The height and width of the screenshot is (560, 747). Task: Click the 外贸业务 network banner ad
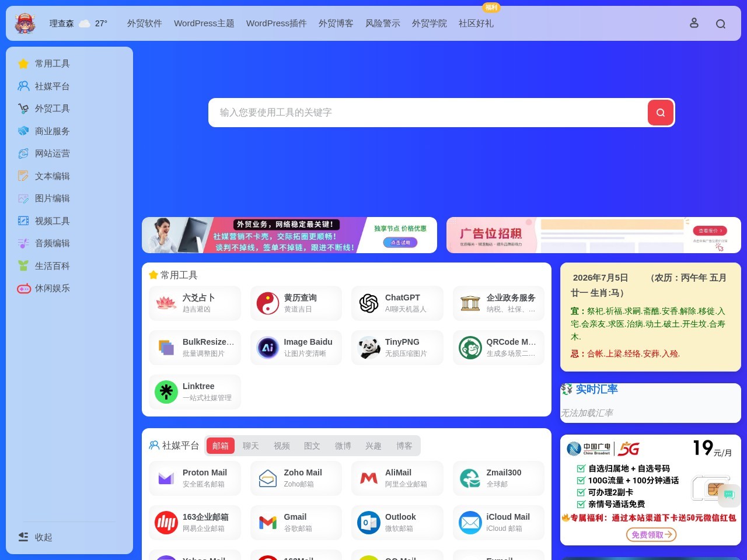(x=289, y=235)
